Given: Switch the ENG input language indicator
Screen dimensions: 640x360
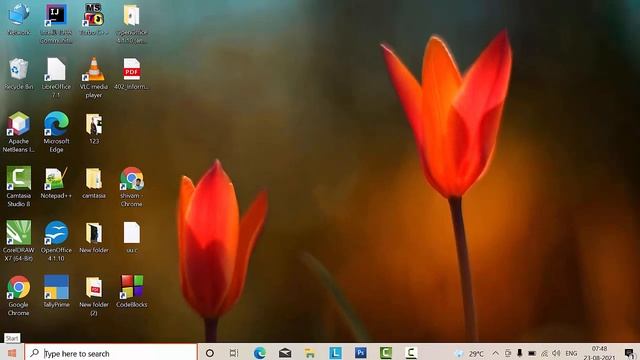Looking at the screenshot, I should (x=571, y=353).
